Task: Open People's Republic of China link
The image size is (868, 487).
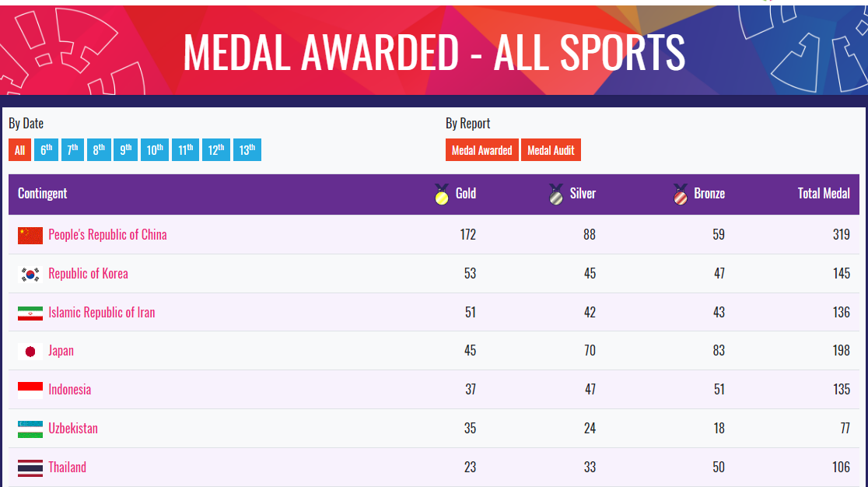Action: tap(107, 235)
